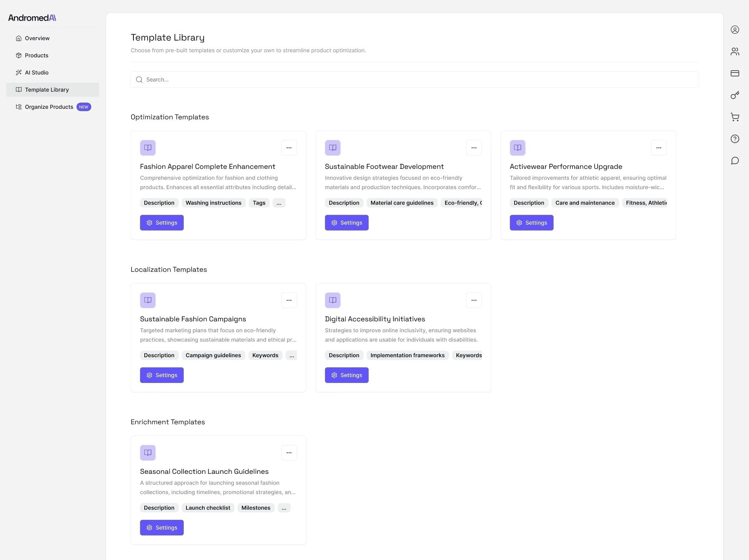Click book icon on Sustainable Footwear Development card
This screenshot has height=560, width=749.
pos(333,148)
